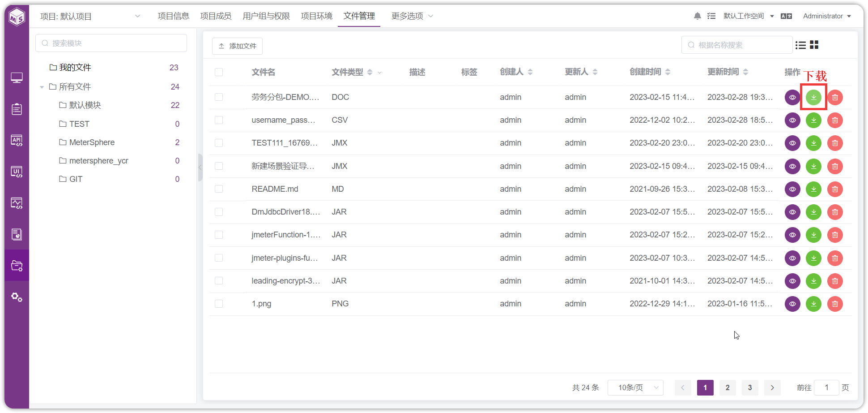Screen dimensions: 868x413
Task: Switch to 项目环境 tab
Action: [316, 16]
